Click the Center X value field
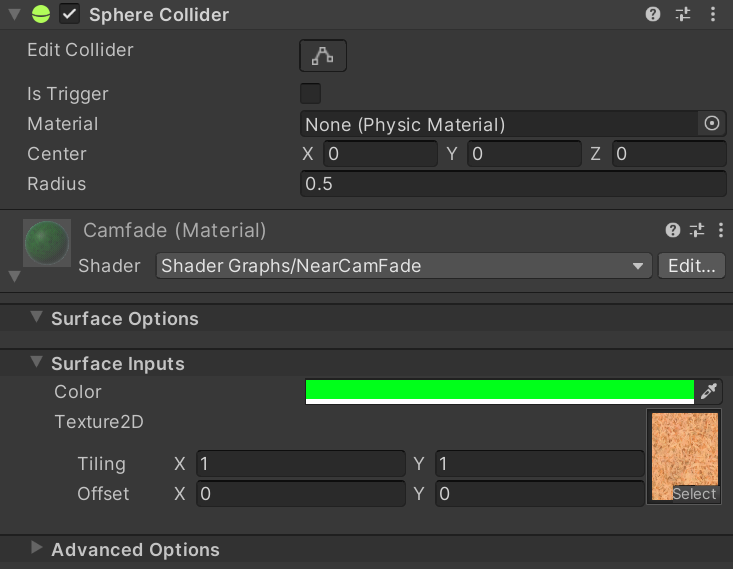The height and width of the screenshot is (569, 733). (381, 154)
